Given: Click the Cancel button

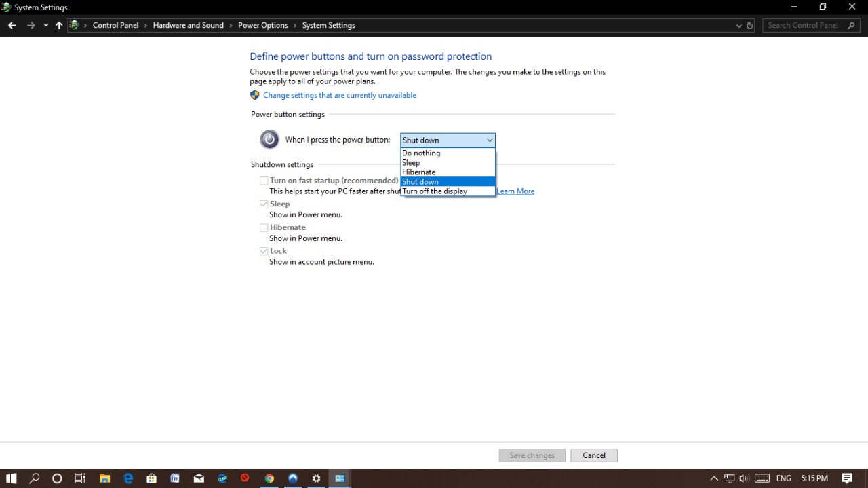Looking at the screenshot, I should (594, 455).
